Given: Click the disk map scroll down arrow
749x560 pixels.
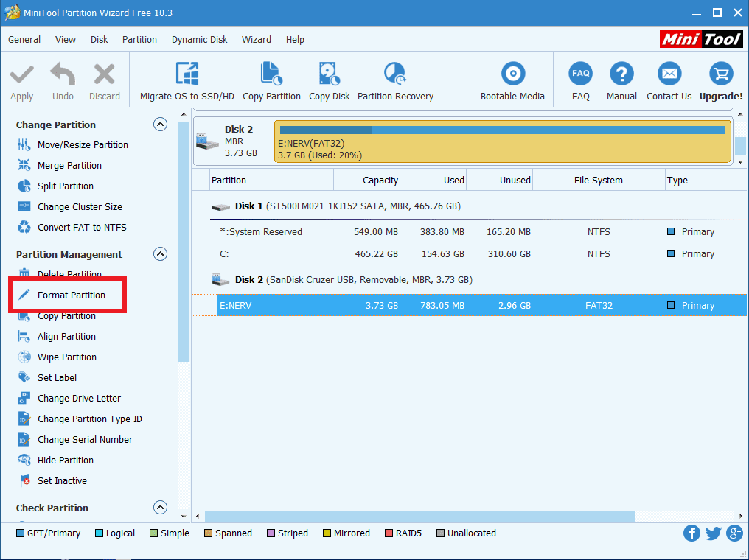Looking at the screenshot, I should pyautogui.click(x=740, y=162).
